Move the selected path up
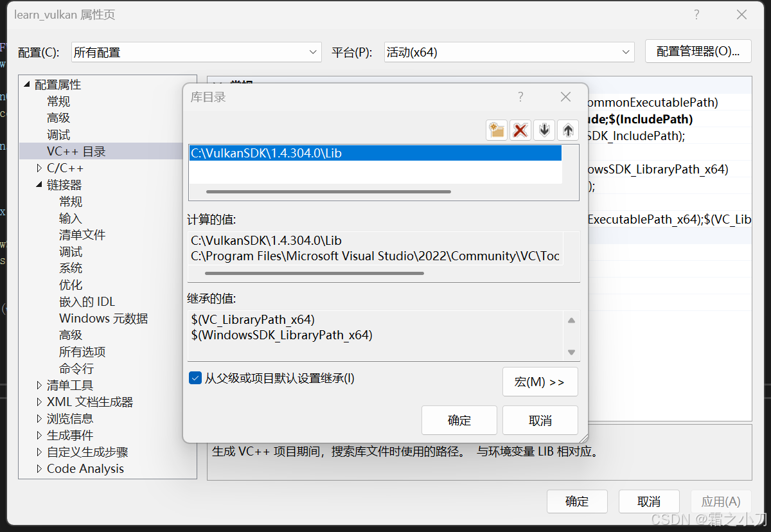771x532 pixels. [x=567, y=130]
